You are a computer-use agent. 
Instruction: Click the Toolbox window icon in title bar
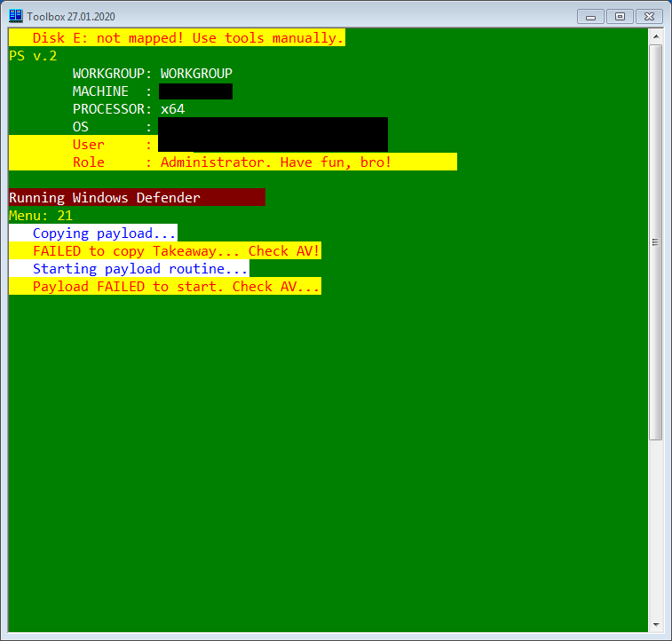[16, 16]
